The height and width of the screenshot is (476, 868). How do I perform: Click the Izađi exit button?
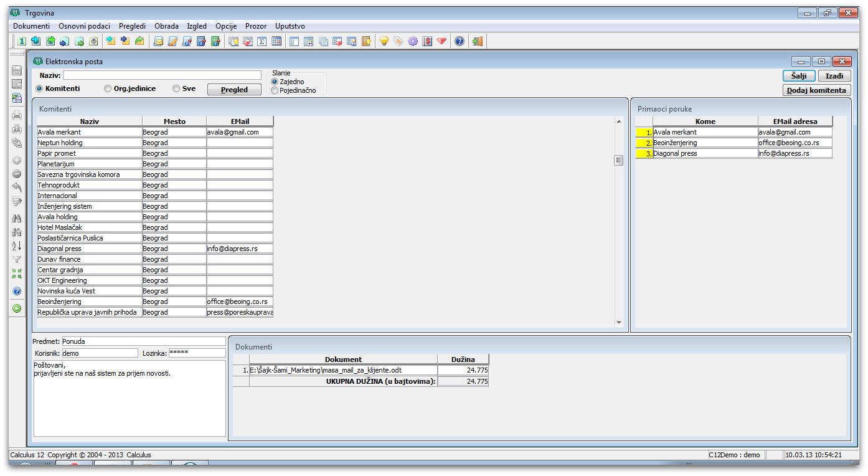coord(834,75)
